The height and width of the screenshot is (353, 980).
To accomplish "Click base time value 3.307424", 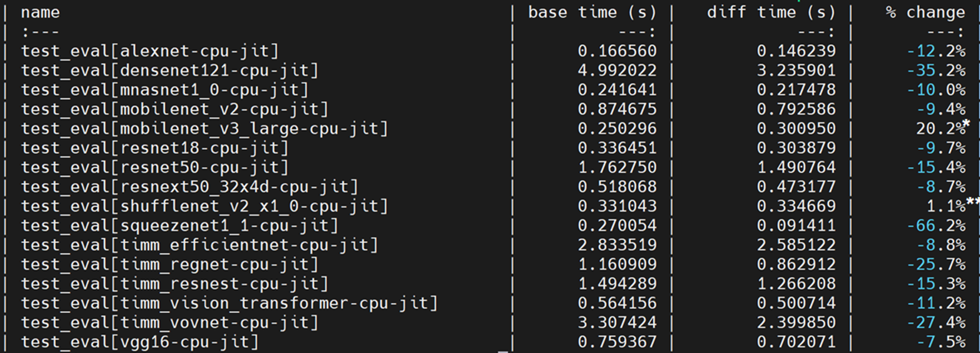I will click(617, 323).
